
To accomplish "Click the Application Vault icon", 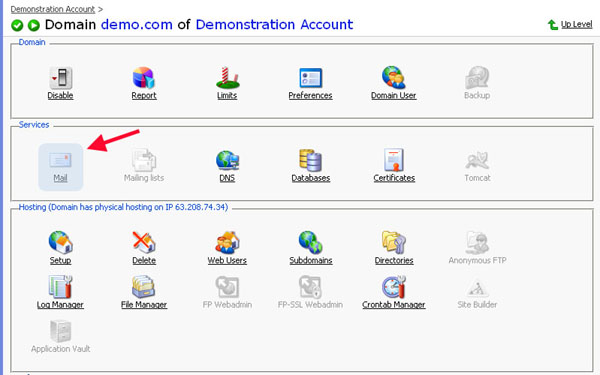I will [x=60, y=331].
